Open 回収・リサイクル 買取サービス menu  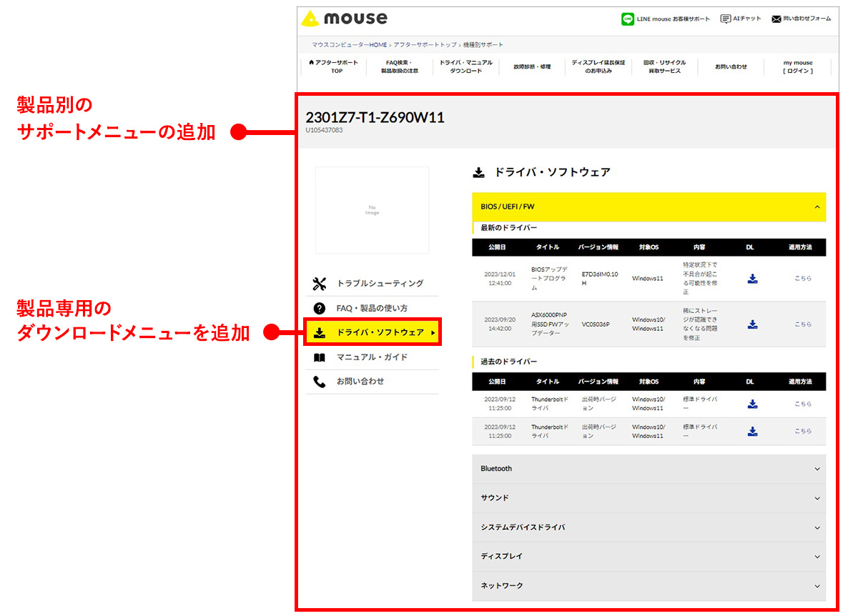(x=664, y=66)
